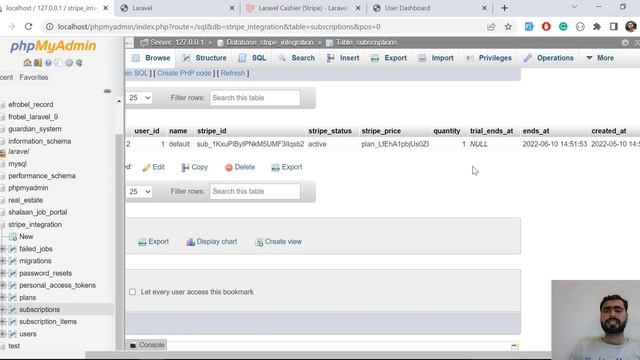Screen dimensions: 640x360
Task: Switch to the Browse tab
Action: (x=151, y=58)
